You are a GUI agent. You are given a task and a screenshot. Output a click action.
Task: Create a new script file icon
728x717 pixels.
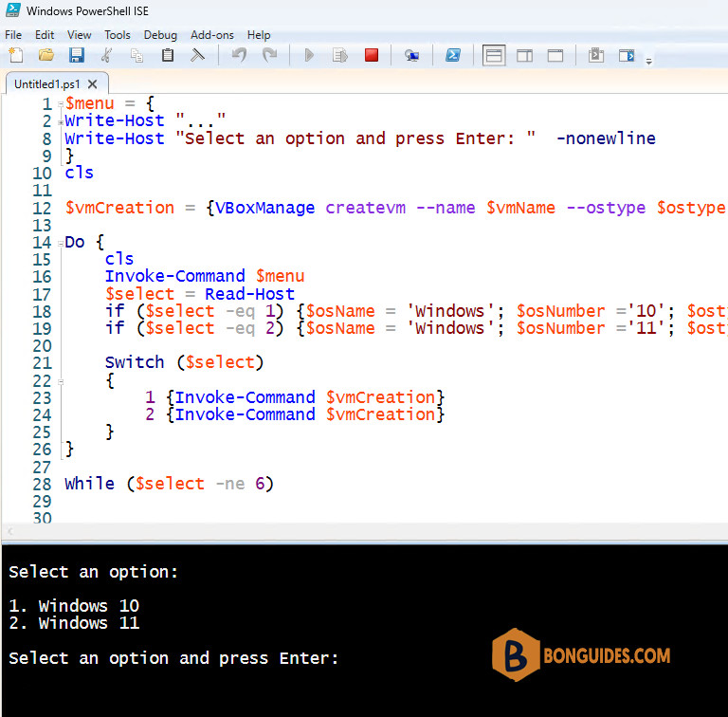click(x=16, y=55)
